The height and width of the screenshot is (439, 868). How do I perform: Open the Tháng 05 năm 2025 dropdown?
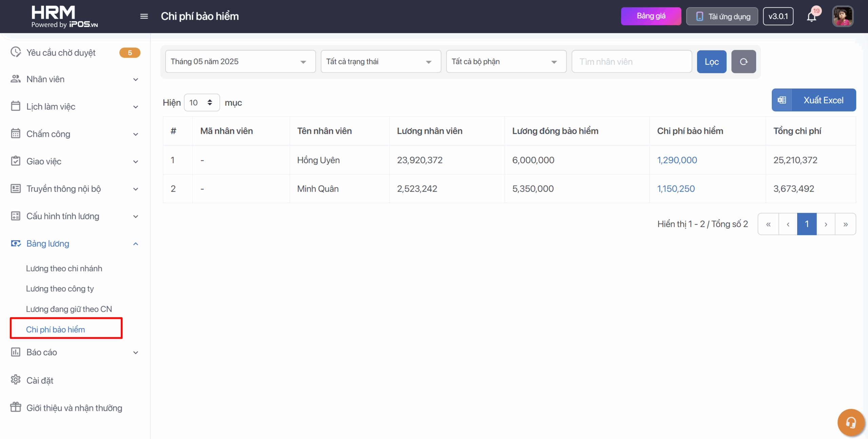(x=240, y=62)
